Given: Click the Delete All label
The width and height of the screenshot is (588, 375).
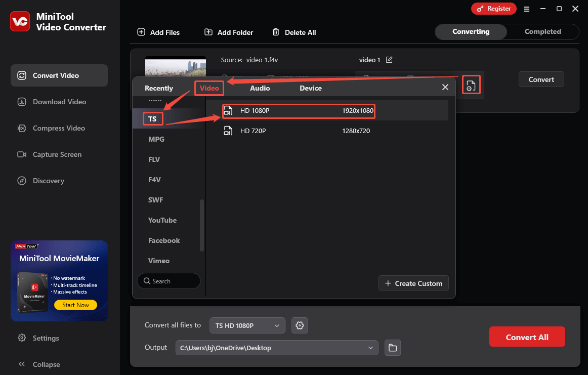Looking at the screenshot, I should tap(301, 32).
